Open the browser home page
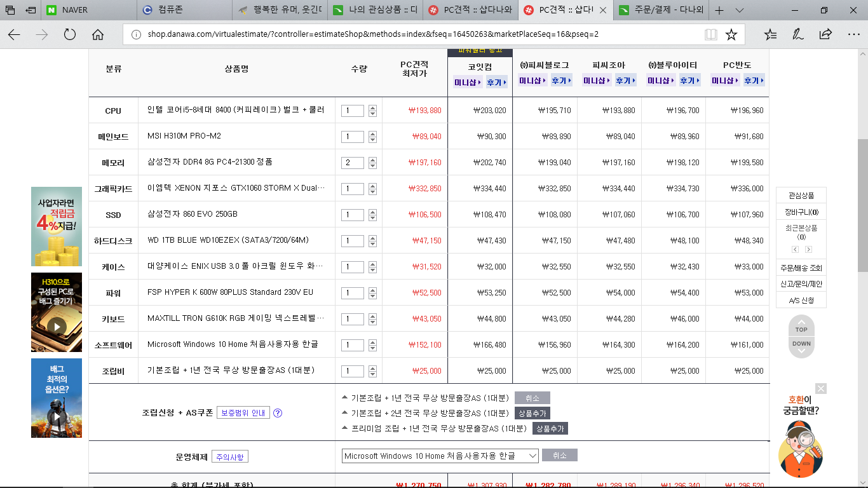 coord(98,34)
